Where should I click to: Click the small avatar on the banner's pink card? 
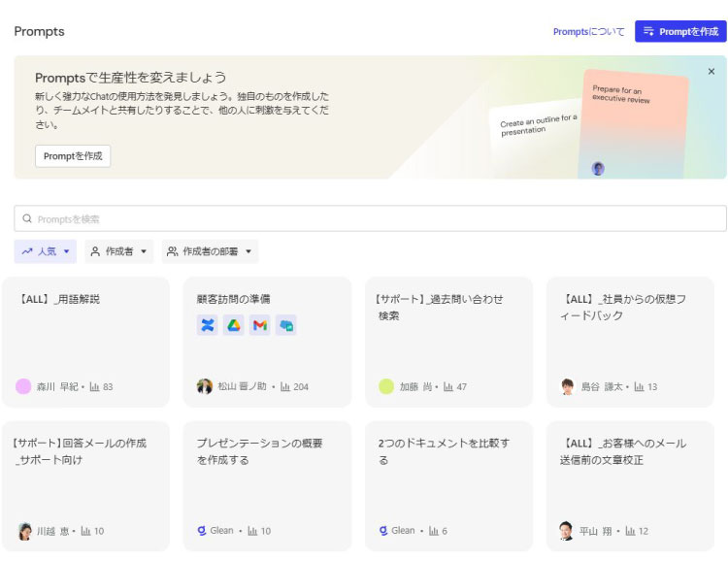point(598,169)
